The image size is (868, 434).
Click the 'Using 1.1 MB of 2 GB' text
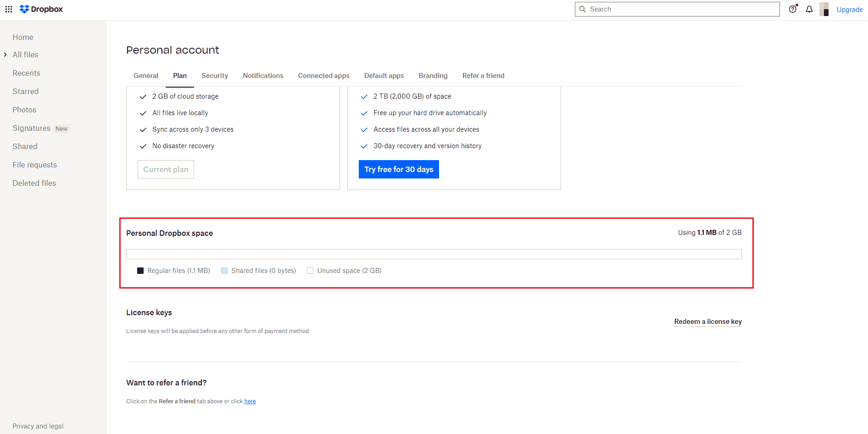click(x=710, y=233)
